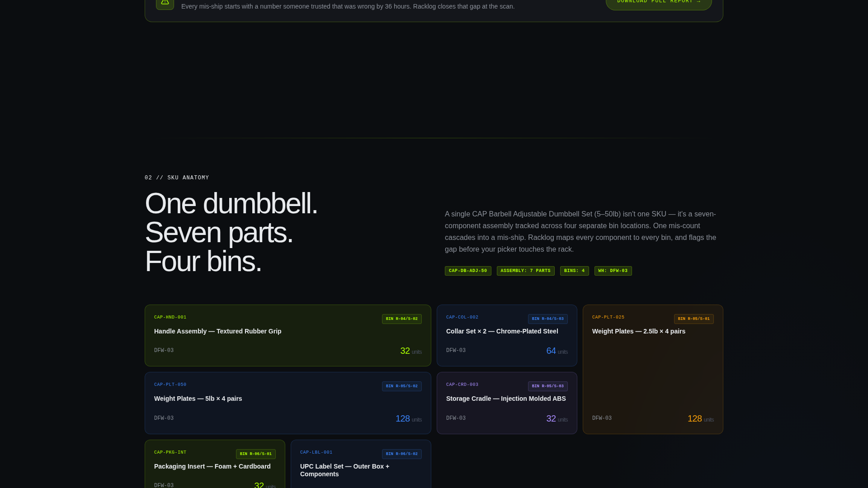Open Weight Plates 5lb card

(x=288, y=403)
